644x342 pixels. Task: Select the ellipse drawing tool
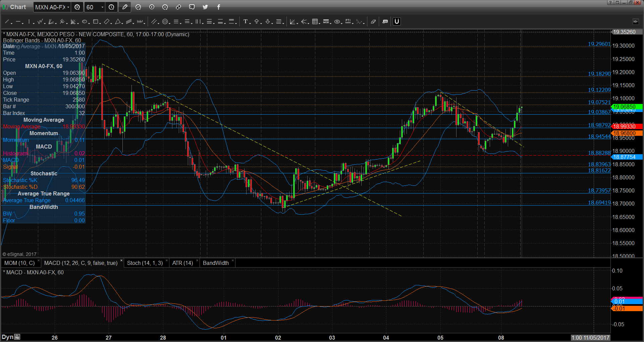pos(85,21)
